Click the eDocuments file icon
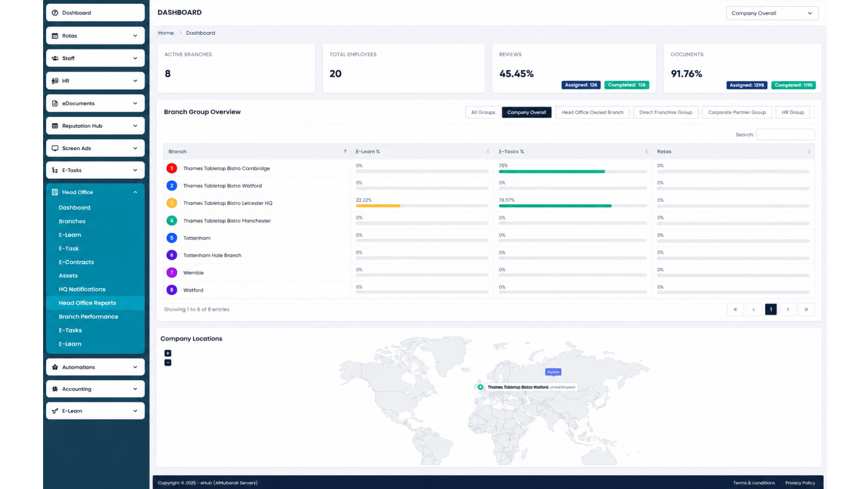868x489 pixels. tap(55, 103)
